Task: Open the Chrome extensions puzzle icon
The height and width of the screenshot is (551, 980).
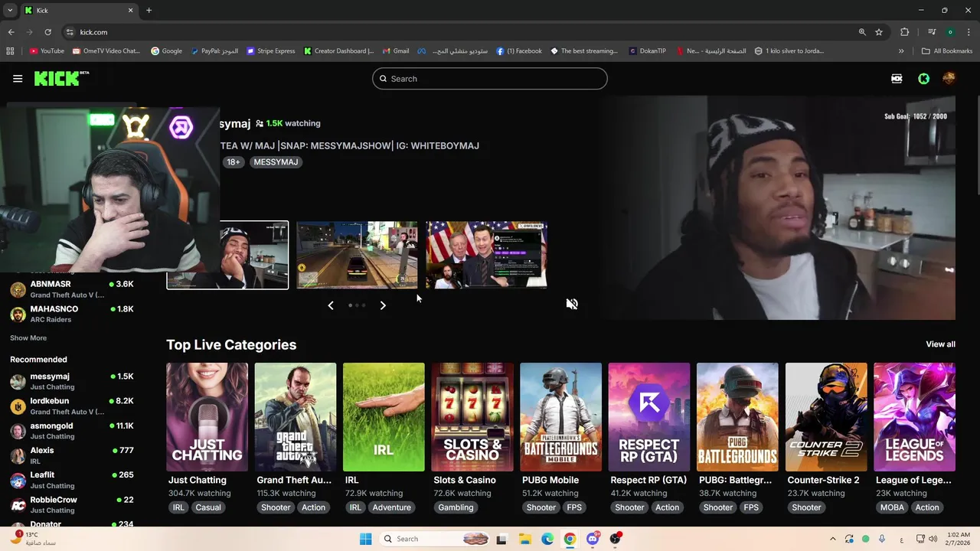Action: 905,32
